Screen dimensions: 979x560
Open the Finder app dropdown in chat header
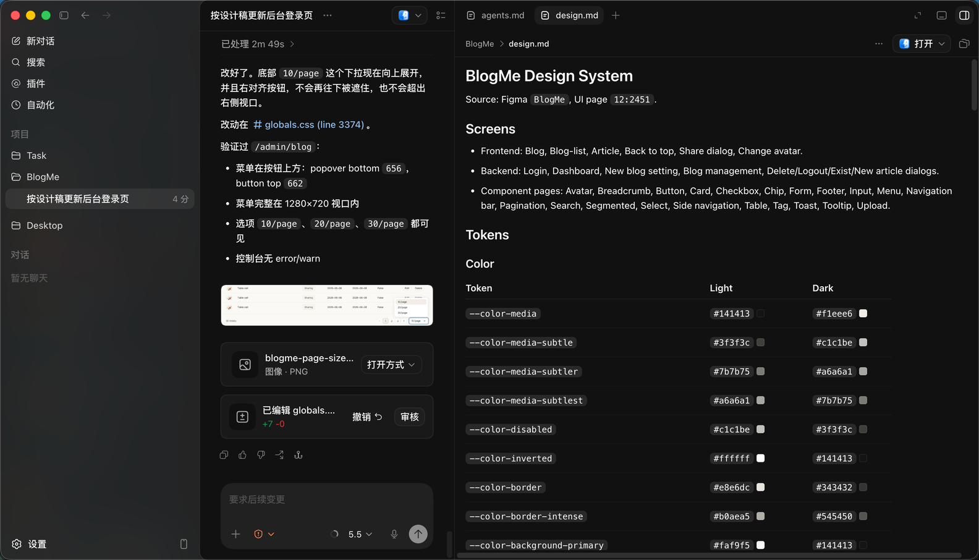pos(410,15)
